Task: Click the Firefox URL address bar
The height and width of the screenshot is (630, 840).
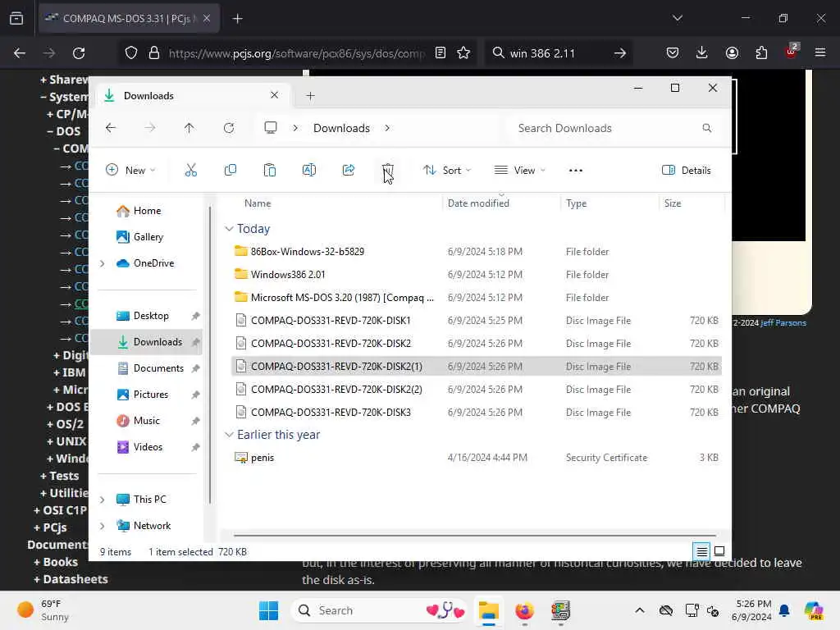Action: pos(296,53)
